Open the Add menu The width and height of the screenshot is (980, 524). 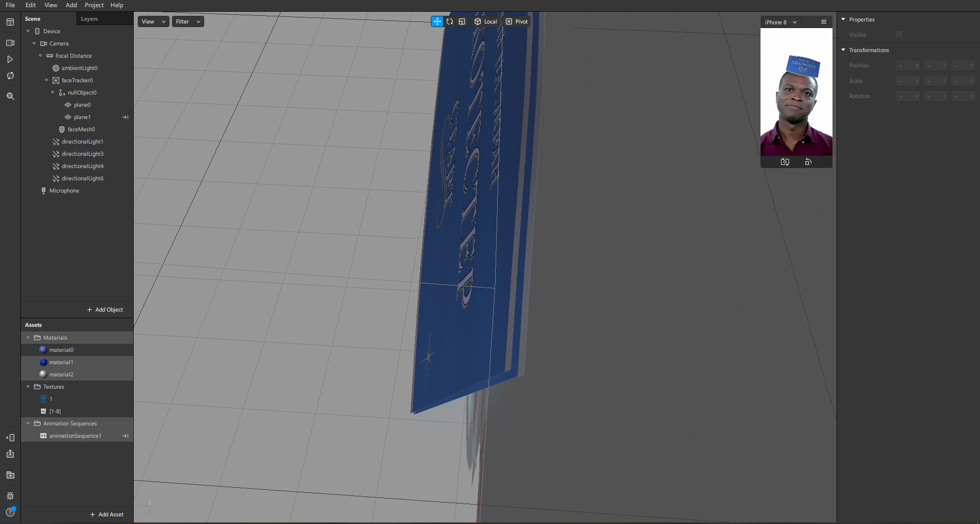coord(71,5)
